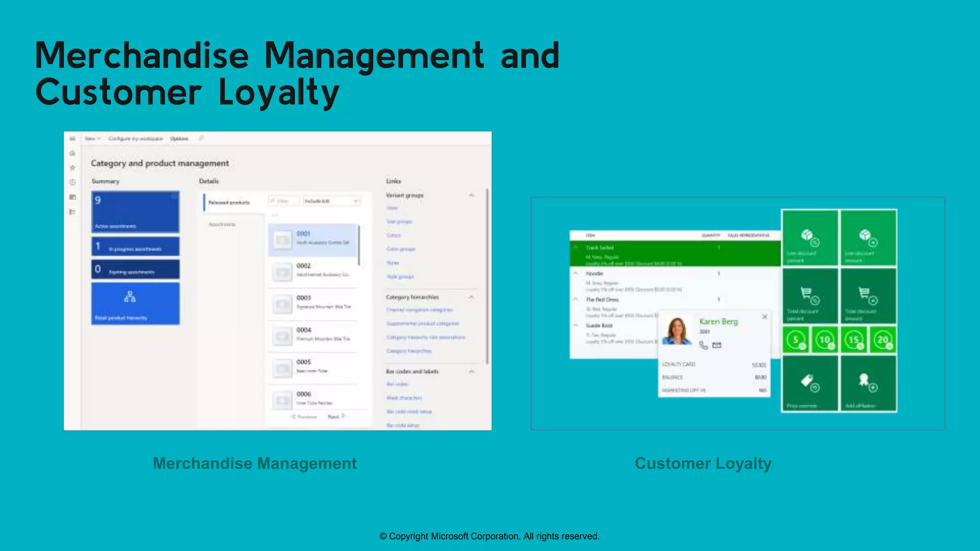Screen dimensions: 980x551
Task: Click the search magnifier in the action bar
Action: tap(201, 139)
